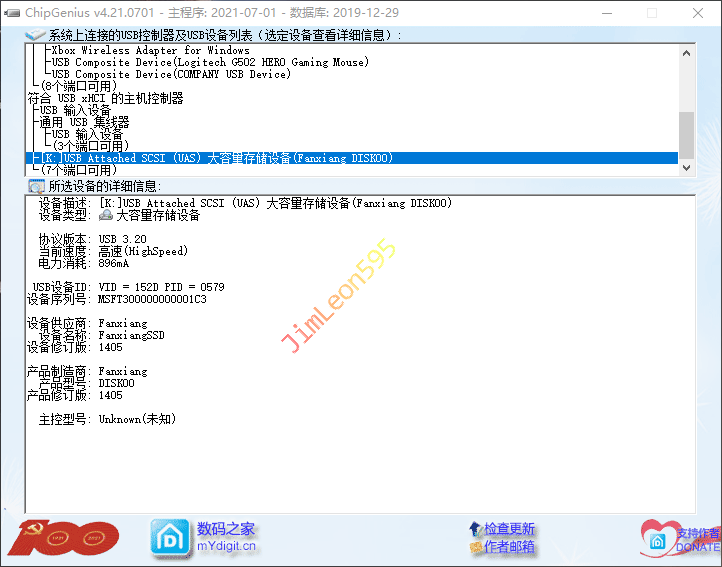Click the mYdigit house logo icon
Image resolution: width=722 pixels, height=567 pixels.
[170, 537]
